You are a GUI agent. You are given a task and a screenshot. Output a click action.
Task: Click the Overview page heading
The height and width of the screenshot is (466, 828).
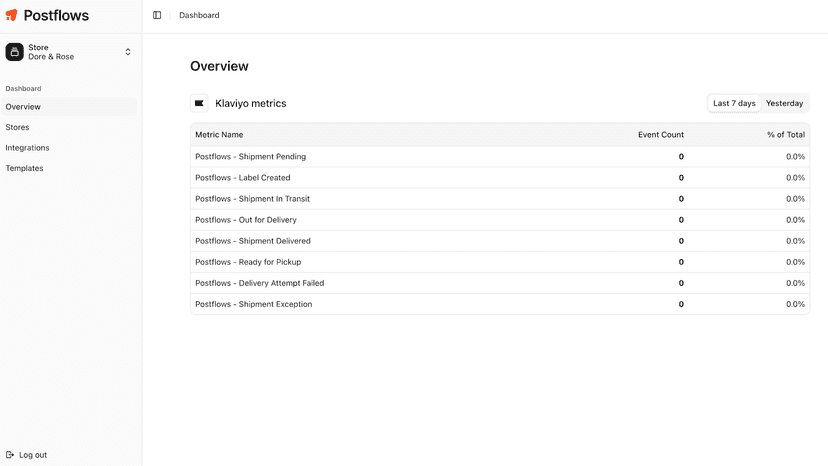(219, 66)
